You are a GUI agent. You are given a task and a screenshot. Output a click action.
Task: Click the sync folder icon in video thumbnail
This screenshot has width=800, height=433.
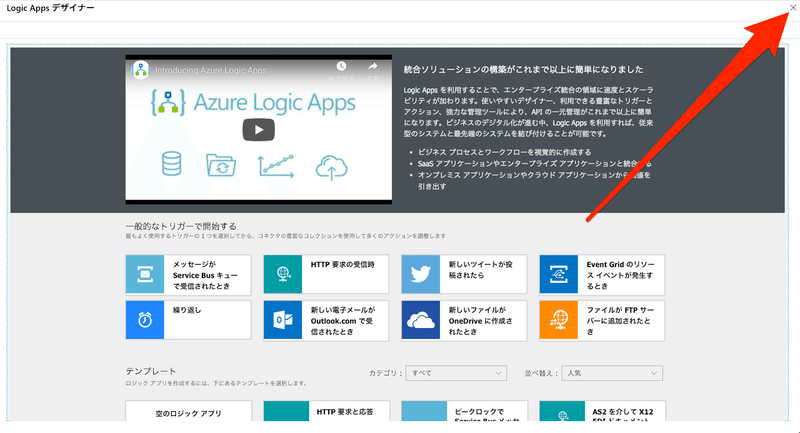point(221,165)
